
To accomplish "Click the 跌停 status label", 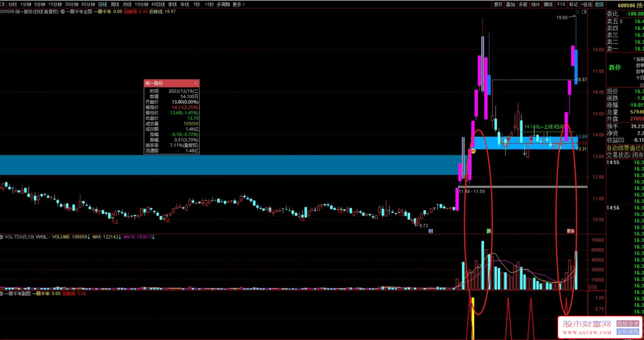I will point(615,67).
